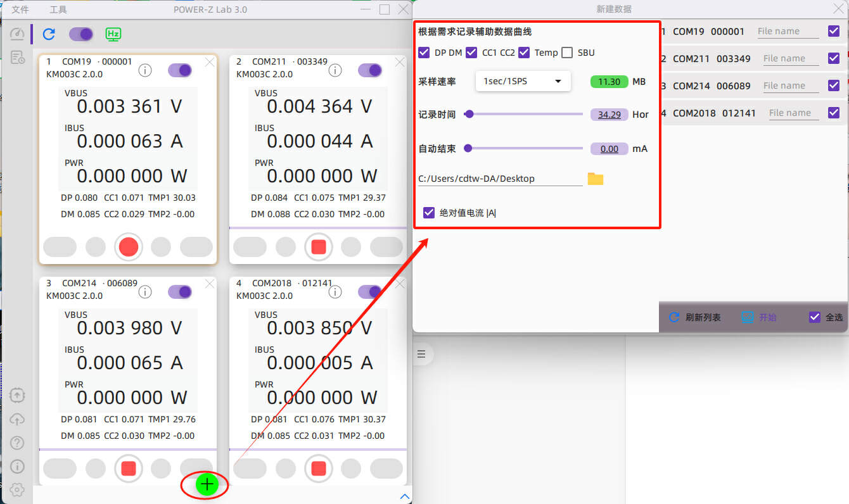Click the 刷新列表 refresh list button
The width and height of the screenshot is (849, 504).
[695, 317]
